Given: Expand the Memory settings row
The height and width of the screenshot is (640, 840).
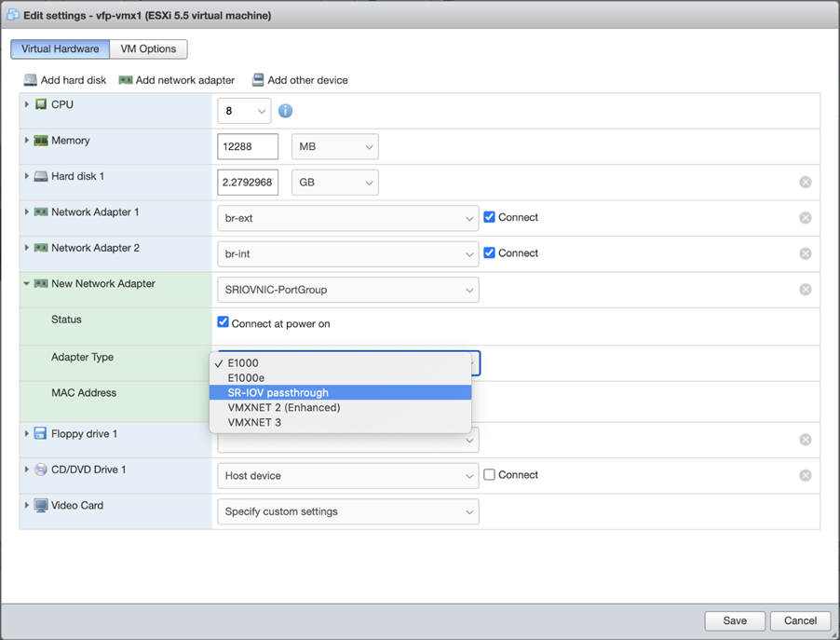Looking at the screenshot, I should (27, 141).
